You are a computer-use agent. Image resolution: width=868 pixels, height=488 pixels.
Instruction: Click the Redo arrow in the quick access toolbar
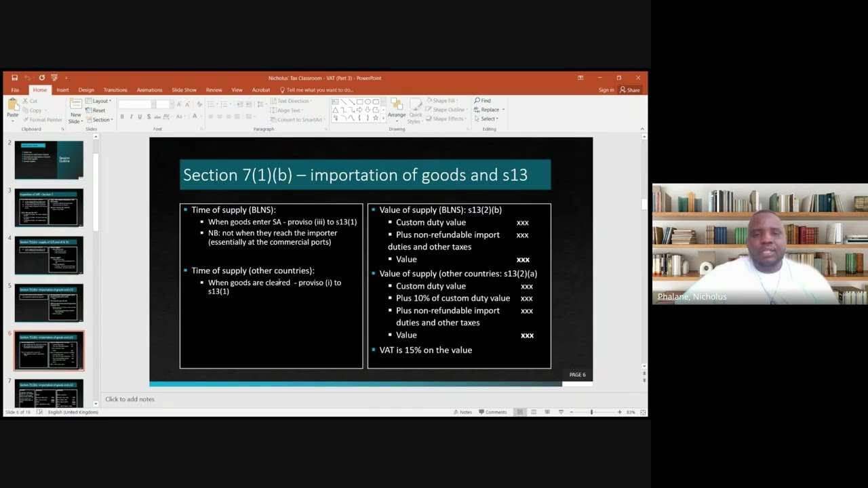click(41, 78)
